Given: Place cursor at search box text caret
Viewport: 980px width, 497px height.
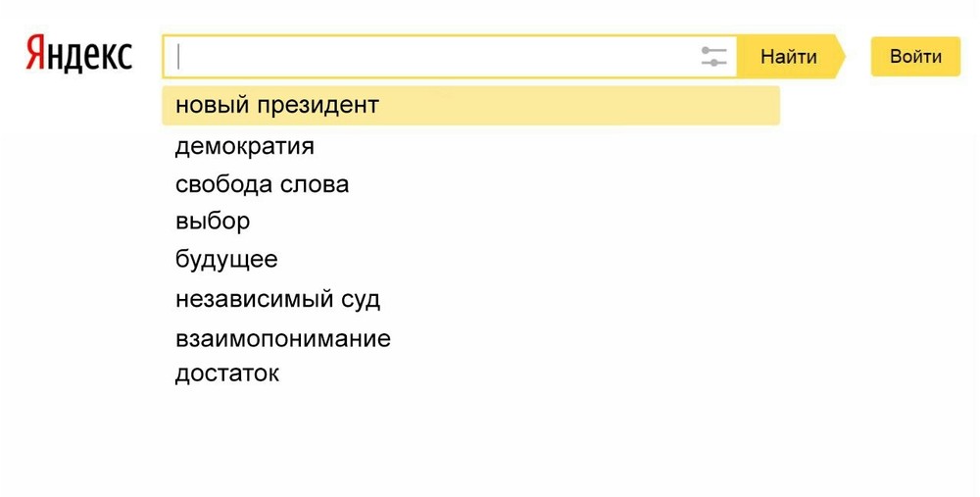Looking at the screenshot, I should (179, 57).
